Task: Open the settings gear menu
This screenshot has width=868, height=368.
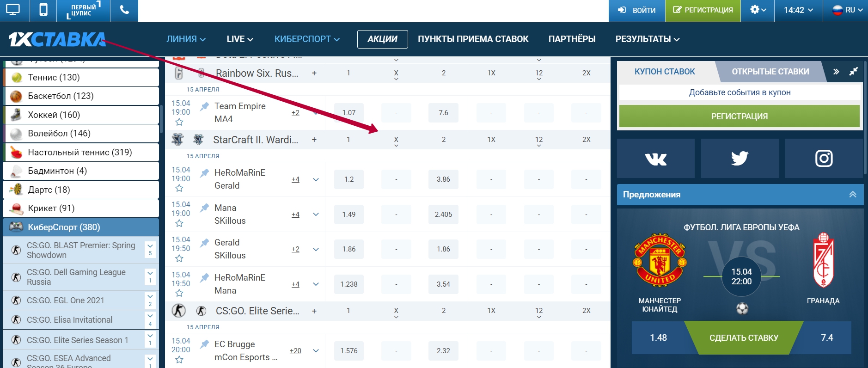Action: pos(758,10)
